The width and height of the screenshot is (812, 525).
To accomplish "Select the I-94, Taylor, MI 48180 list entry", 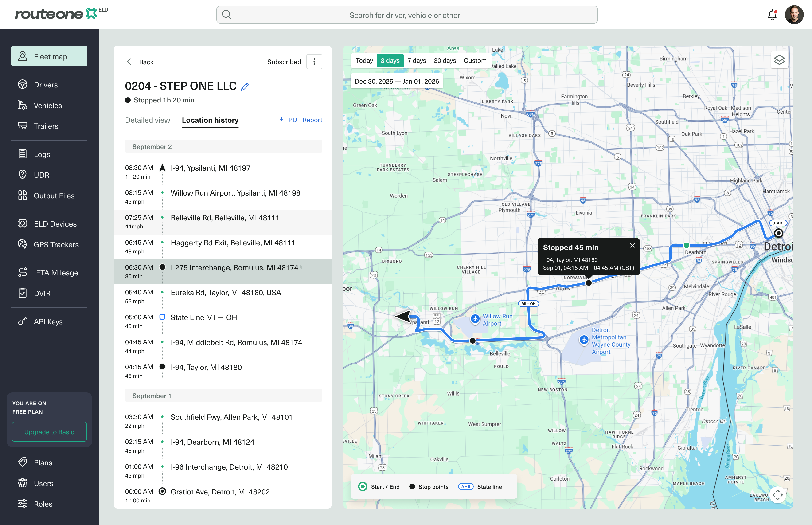I will [x=223, y=371].
